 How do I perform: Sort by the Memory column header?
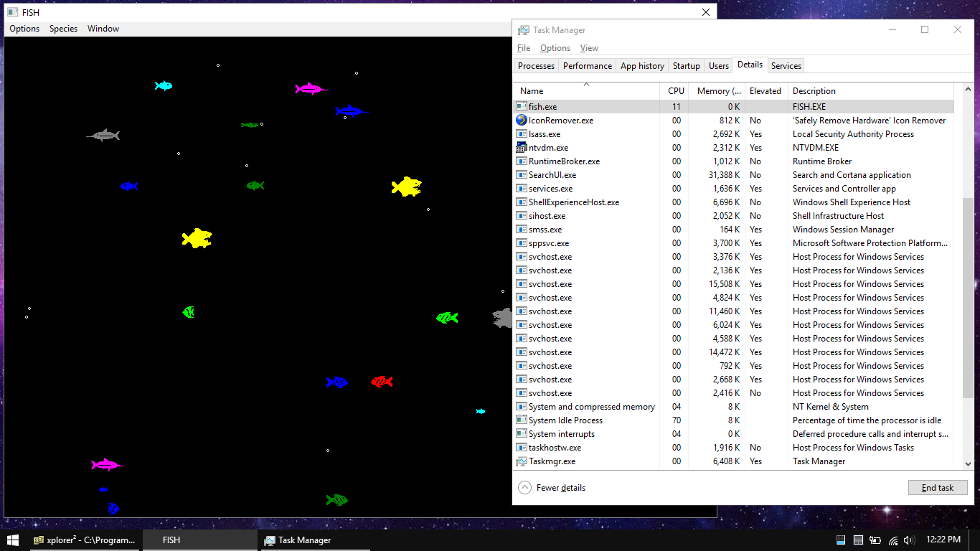pos(718,91)
